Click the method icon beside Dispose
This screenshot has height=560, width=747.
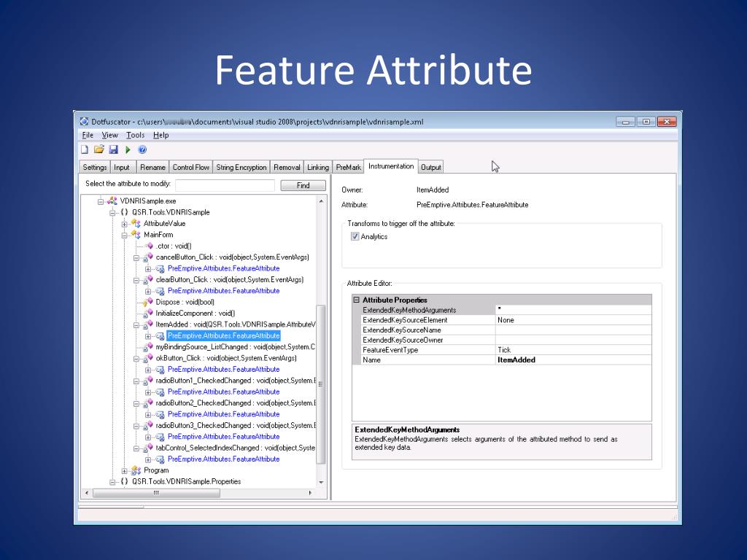pyautogui.click(x=147, y=302)
